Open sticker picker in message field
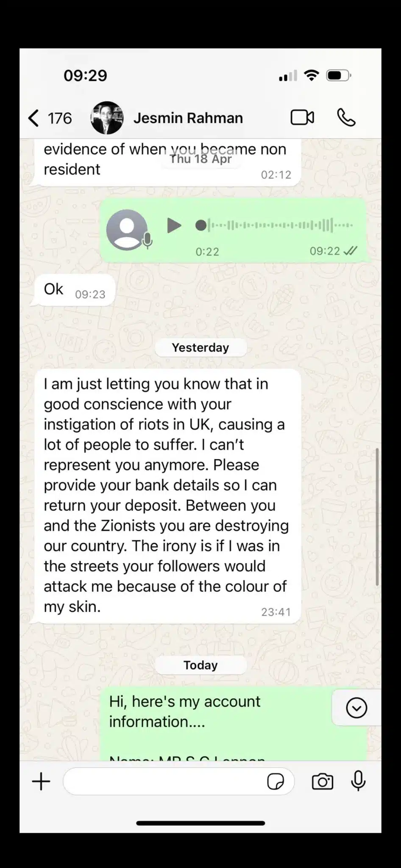Viewport: 401px width, 868px height. coord(276,782)
